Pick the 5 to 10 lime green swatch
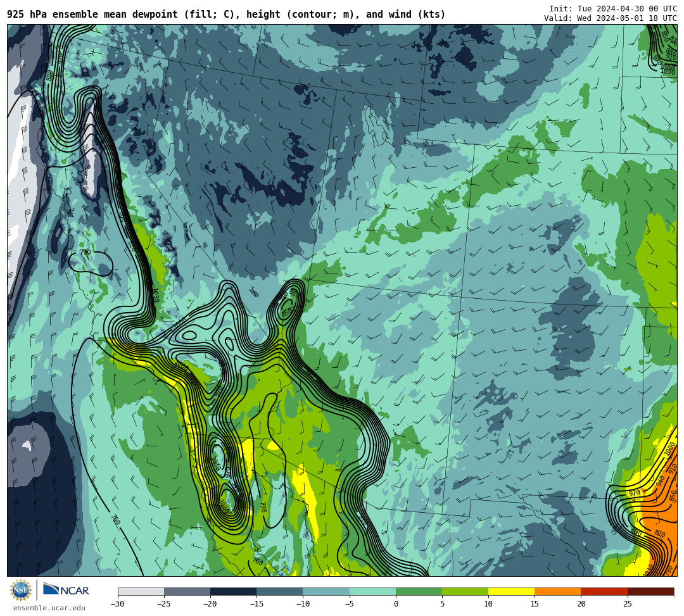 [465, 591]
